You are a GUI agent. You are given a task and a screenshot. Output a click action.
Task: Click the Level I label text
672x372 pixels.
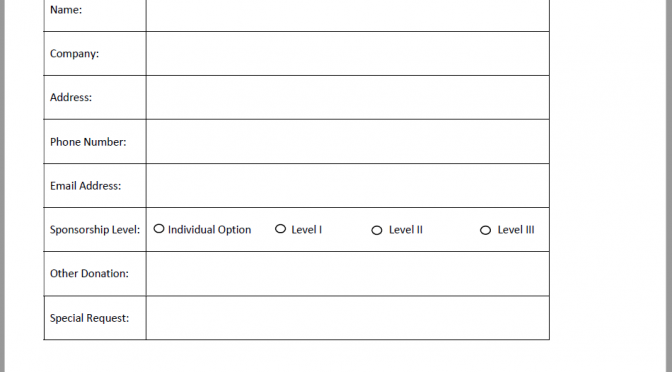tap(306, 230)
